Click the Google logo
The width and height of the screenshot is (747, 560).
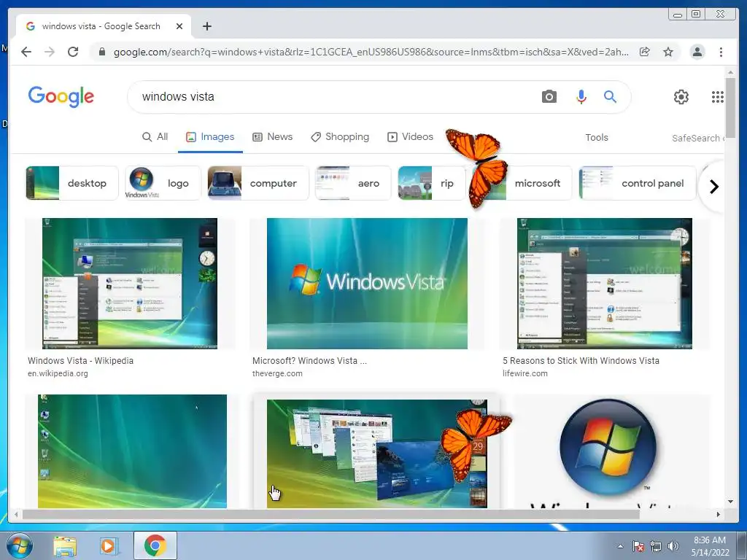(61, 96)
